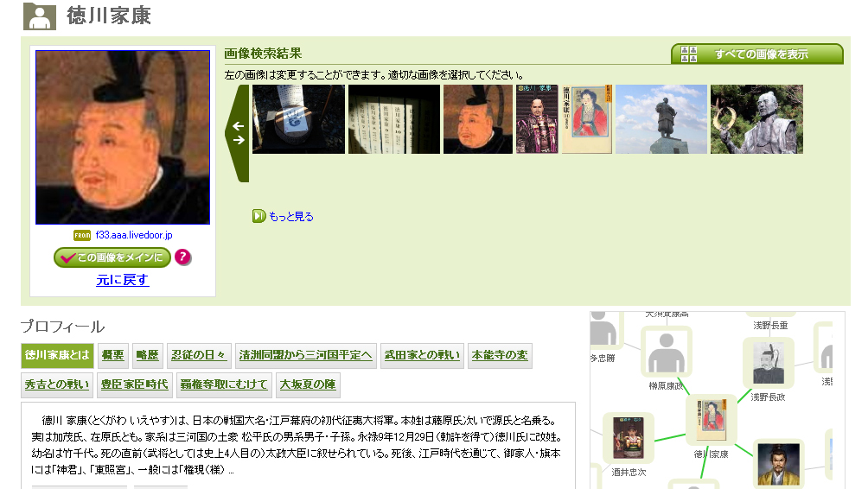Click the left arrow in image carousel

[238, 126]
